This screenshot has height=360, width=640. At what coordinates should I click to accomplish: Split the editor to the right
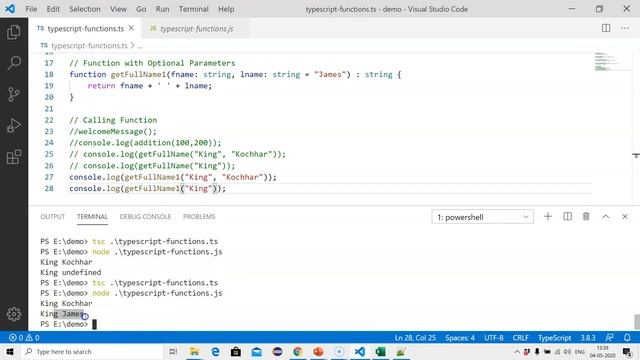[606, 28]
